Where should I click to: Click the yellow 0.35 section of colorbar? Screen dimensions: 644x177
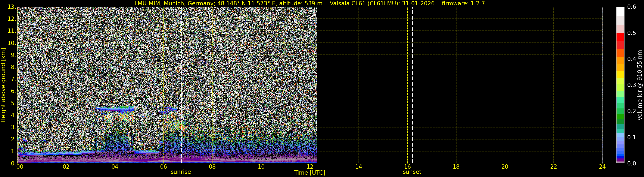click(x=620, y=74)
